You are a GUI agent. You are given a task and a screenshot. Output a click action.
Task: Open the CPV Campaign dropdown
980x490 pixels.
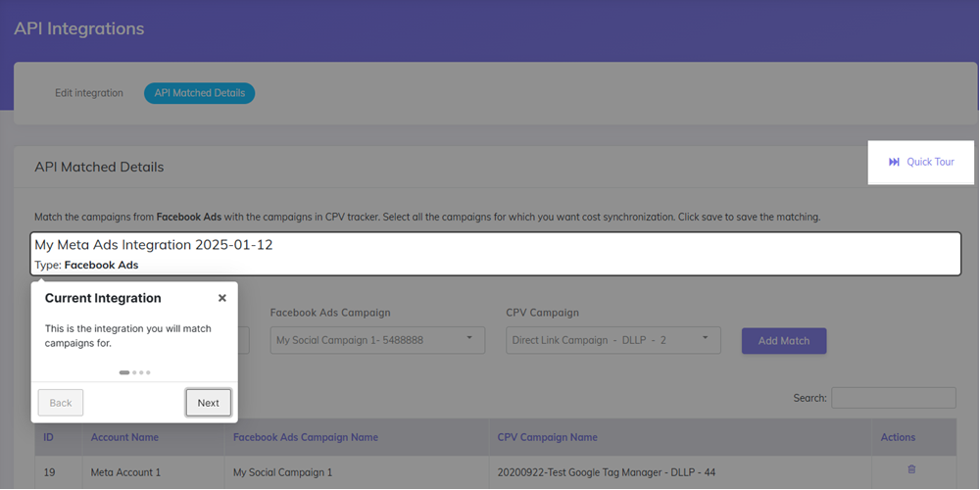tap(613, 341)
